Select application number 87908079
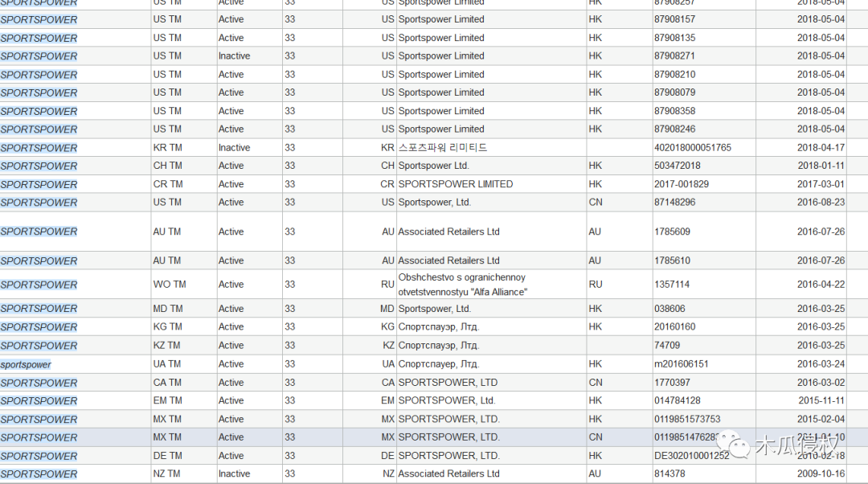 coord(675,92)
